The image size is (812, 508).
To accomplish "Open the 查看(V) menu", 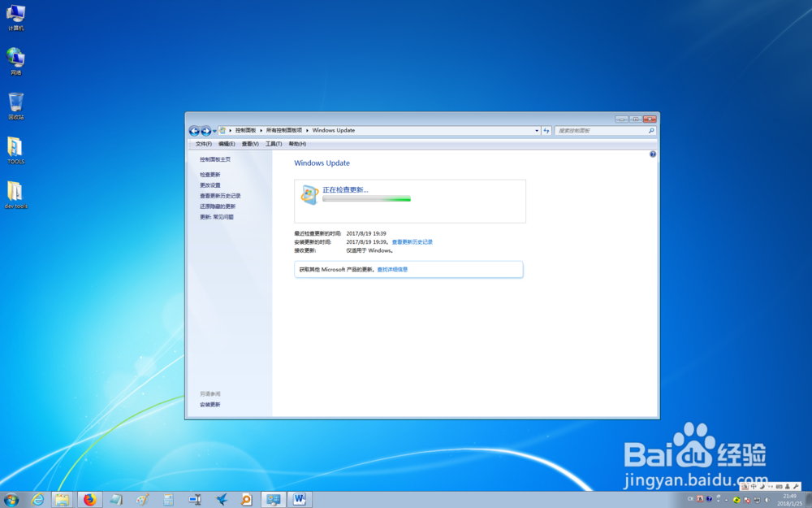I will pyautogui.click(x=250, y=144).
